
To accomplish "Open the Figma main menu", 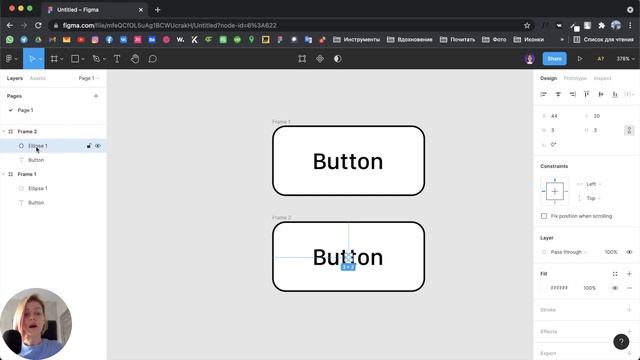I will point(11,59).
